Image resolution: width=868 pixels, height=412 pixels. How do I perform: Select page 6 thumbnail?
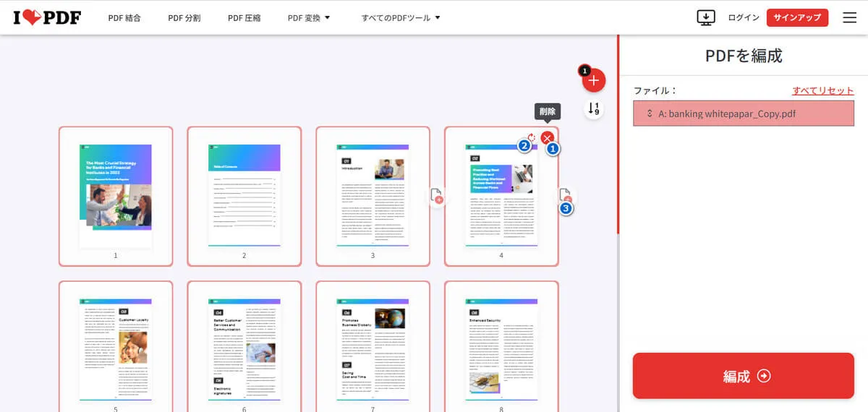244,346
